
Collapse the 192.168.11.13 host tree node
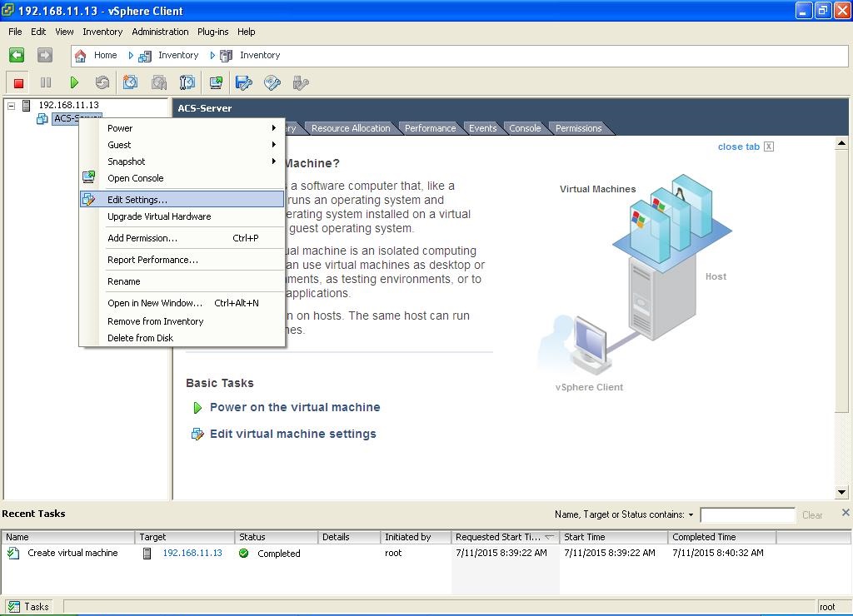pyautogui.click(x=12, y=106)
